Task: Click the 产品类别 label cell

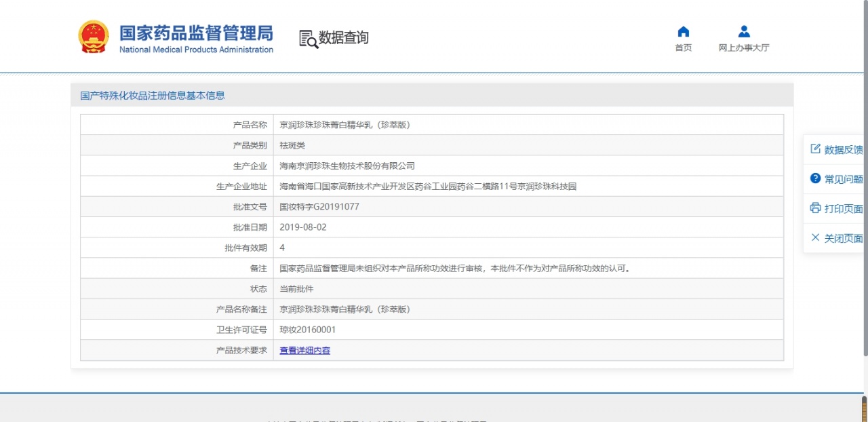Action: pyautogui.click(x=177, y=145)
